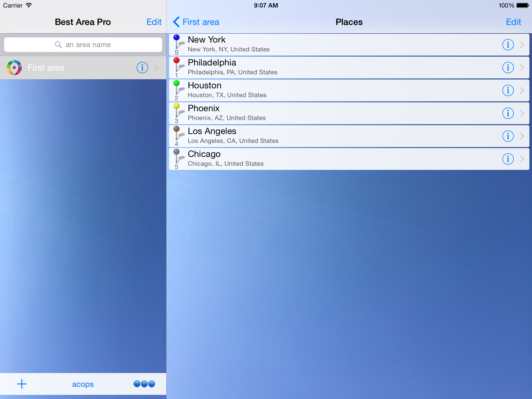Open Chicago via disclosure chevron
Image resolution: width=532 pixels, height=399 pixels.
(522, 159)
